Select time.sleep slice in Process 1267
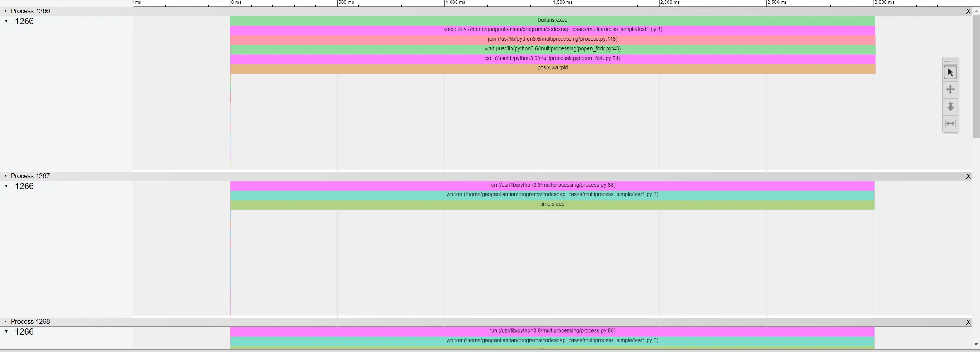 coord(552,205)
